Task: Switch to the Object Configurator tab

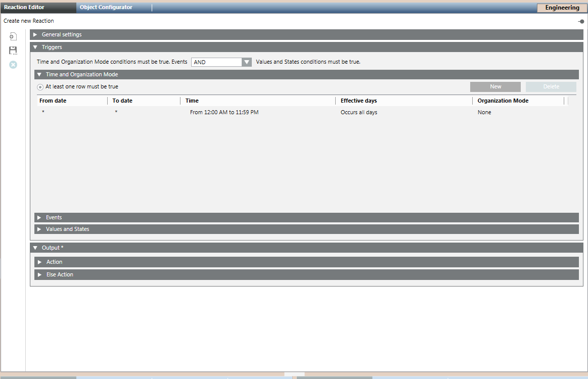Action: pyautogui.click(x=106, y=8)
